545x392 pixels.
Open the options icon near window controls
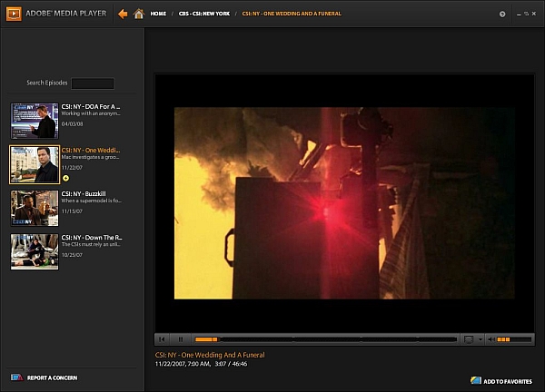pos(502,14)
